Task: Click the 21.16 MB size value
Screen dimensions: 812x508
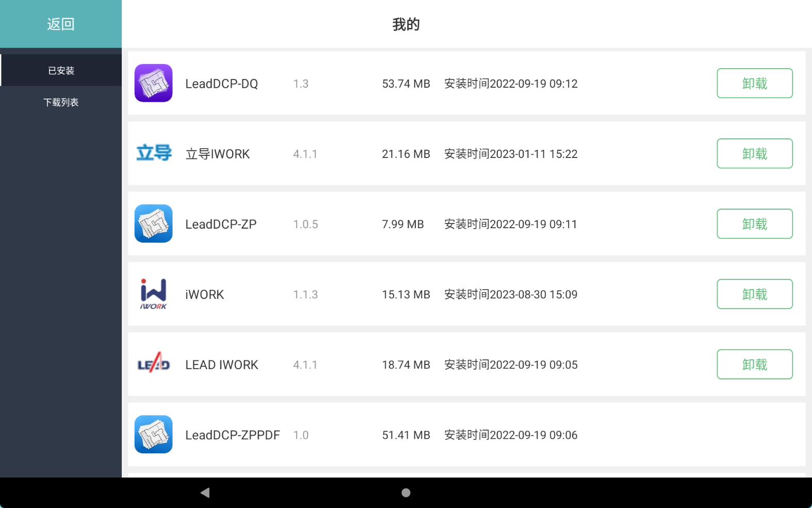Action: pos(406,154)
